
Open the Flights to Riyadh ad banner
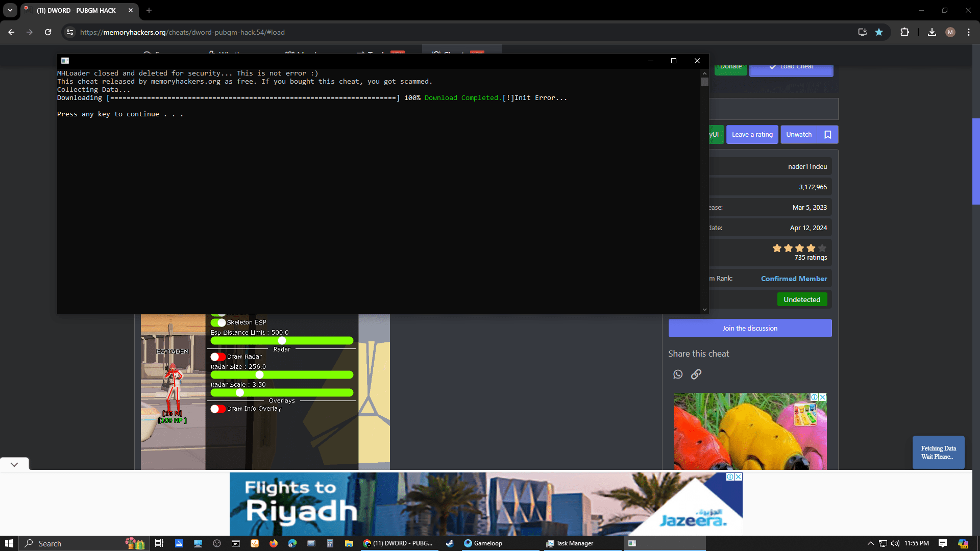coord(485,504)
